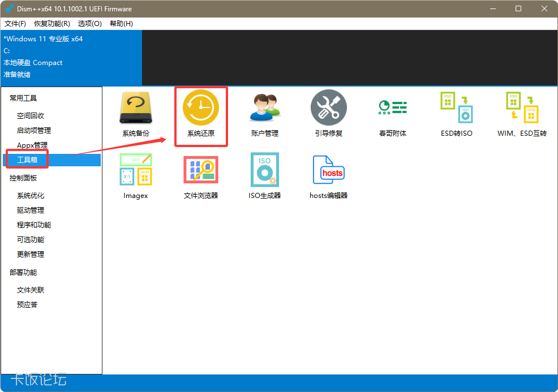Click the 本地硬盘 Compact text

point(33,63)
